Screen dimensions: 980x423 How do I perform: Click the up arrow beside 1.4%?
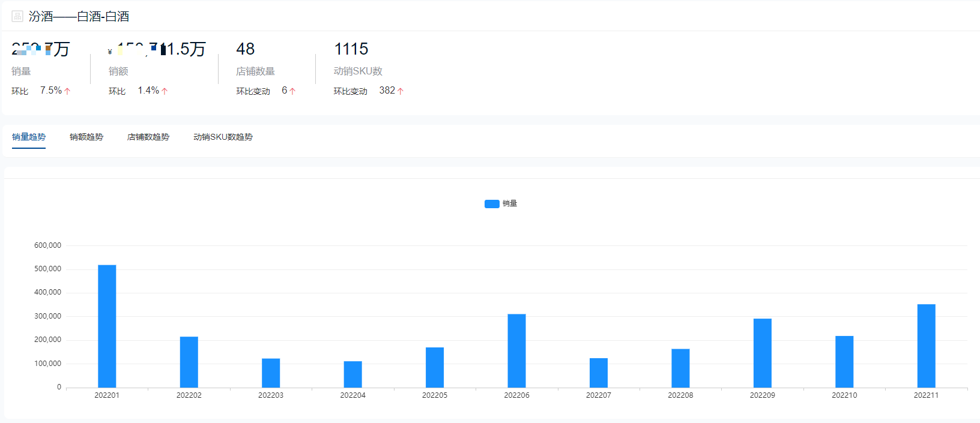(165, 91)
